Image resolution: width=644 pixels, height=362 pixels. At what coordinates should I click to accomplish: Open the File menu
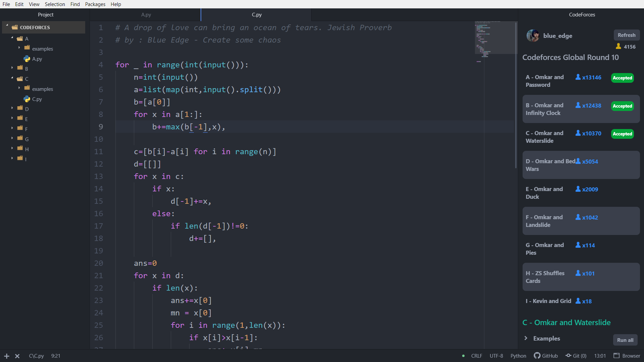pos(7,4)
